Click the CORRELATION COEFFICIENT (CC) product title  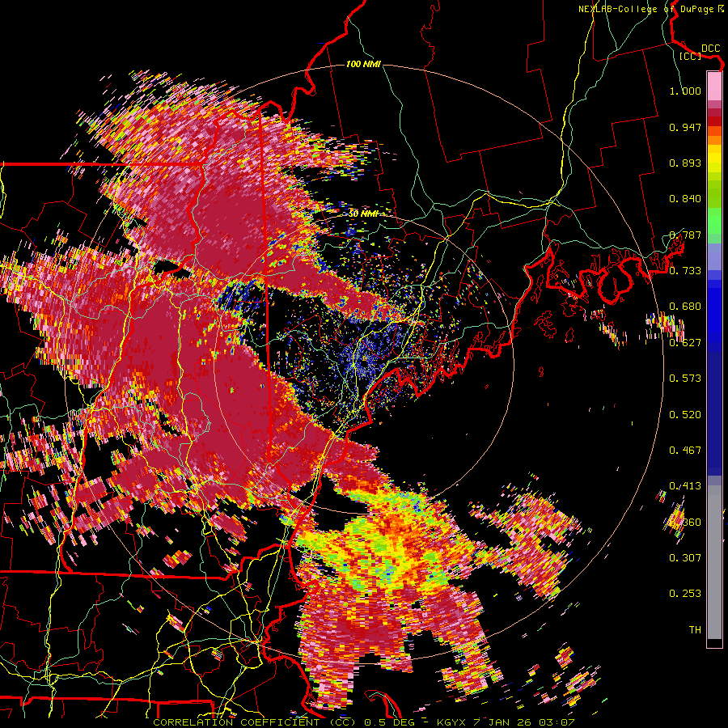coord(254,722)
